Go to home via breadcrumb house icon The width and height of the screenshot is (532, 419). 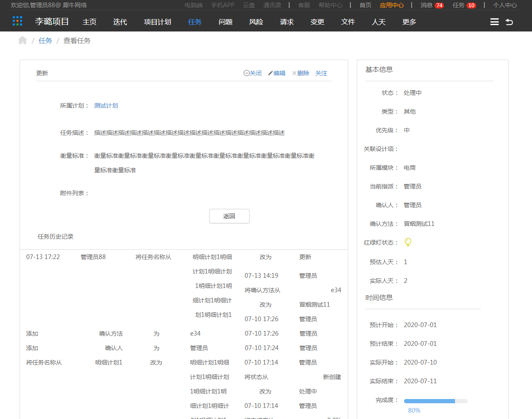[23, 40]
